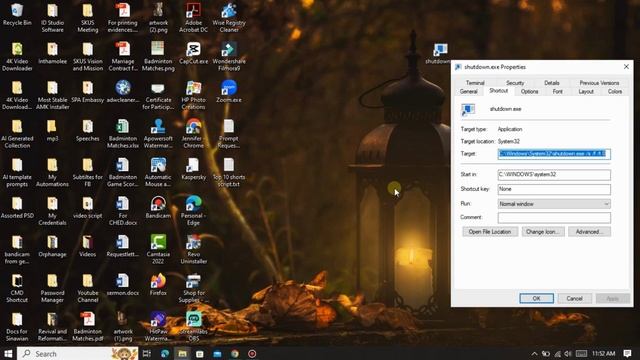640x360 pixels.
Task: Select the 4K Video Downloader icon
Action: [x=17, y=56]
